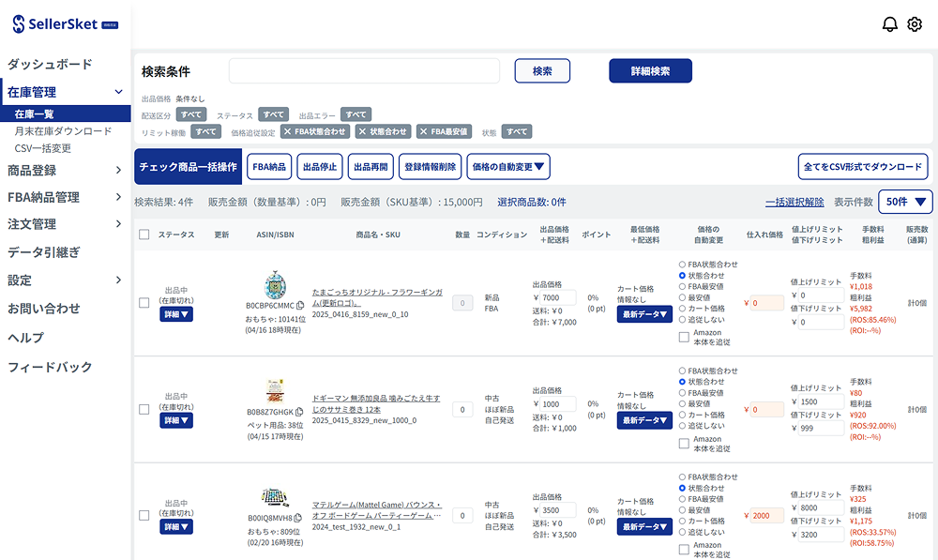938x560 pixels.
Task: Copy ASIN B0B8Z7GHGK with copy icon
Action: click(300, 412)
